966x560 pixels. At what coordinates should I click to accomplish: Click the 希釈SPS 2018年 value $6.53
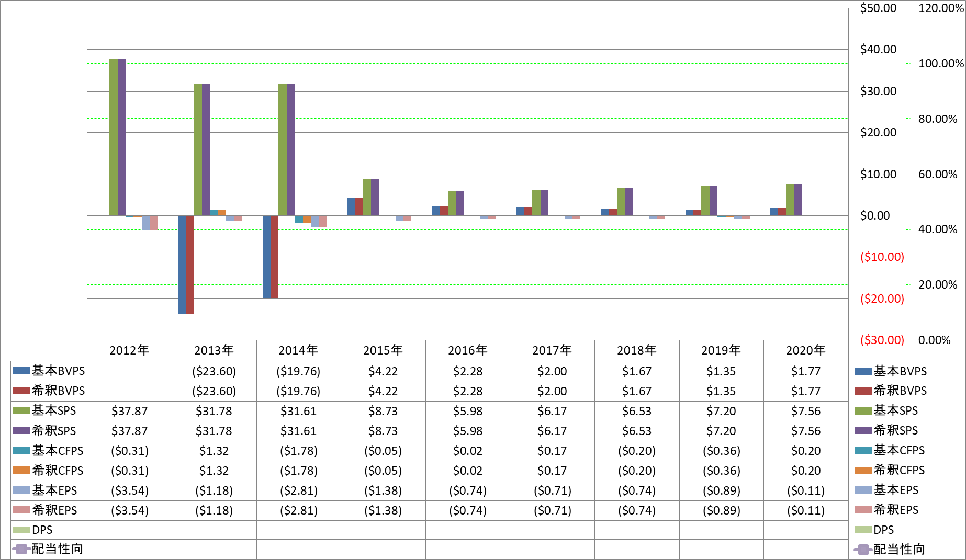tap(637, 431)
